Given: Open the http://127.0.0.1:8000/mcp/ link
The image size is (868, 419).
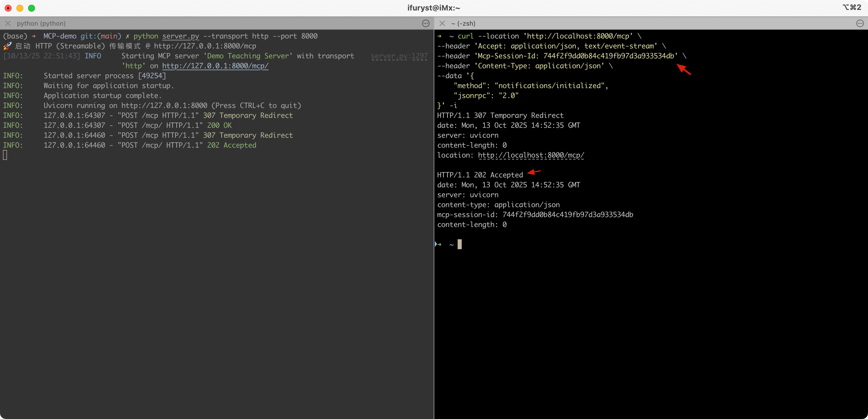Looking at the screenshot, I should [215, 66].
